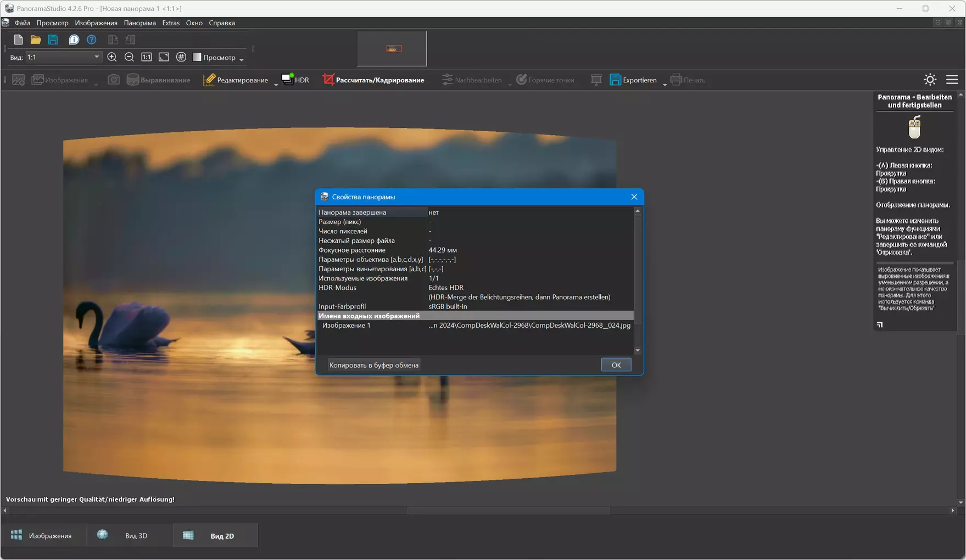Toggle the Просмотр preview color square
The height and width of the screenshot is (560, 966).
197,57
